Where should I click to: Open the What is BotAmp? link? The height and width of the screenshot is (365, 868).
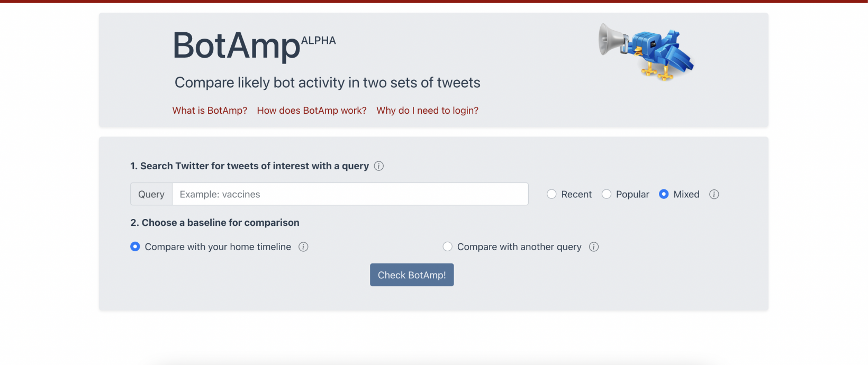[x=210, y=110]
